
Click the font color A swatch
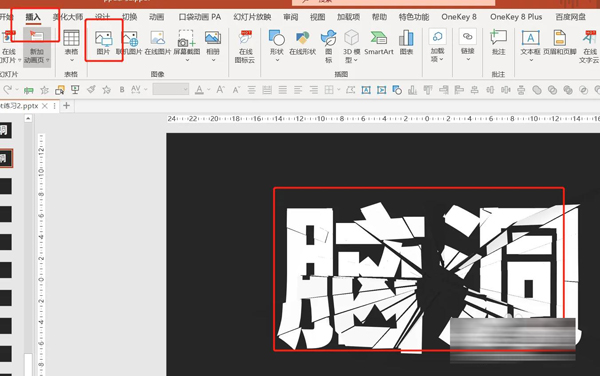pos(199,90)
